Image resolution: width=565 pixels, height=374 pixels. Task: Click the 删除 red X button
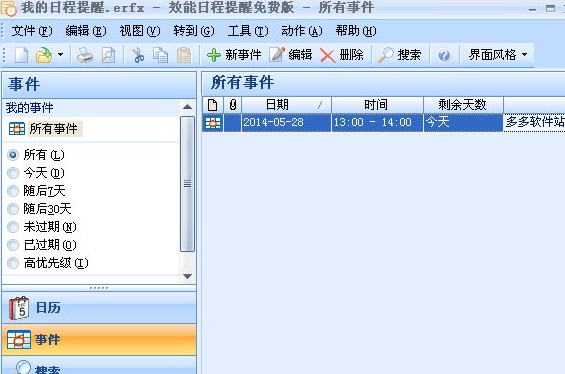click(342, 55)
